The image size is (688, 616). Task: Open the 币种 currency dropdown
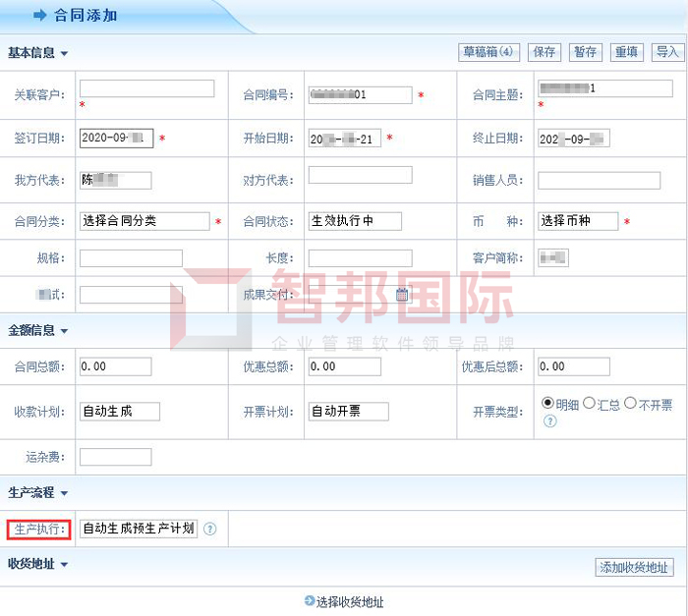[578, 221]
